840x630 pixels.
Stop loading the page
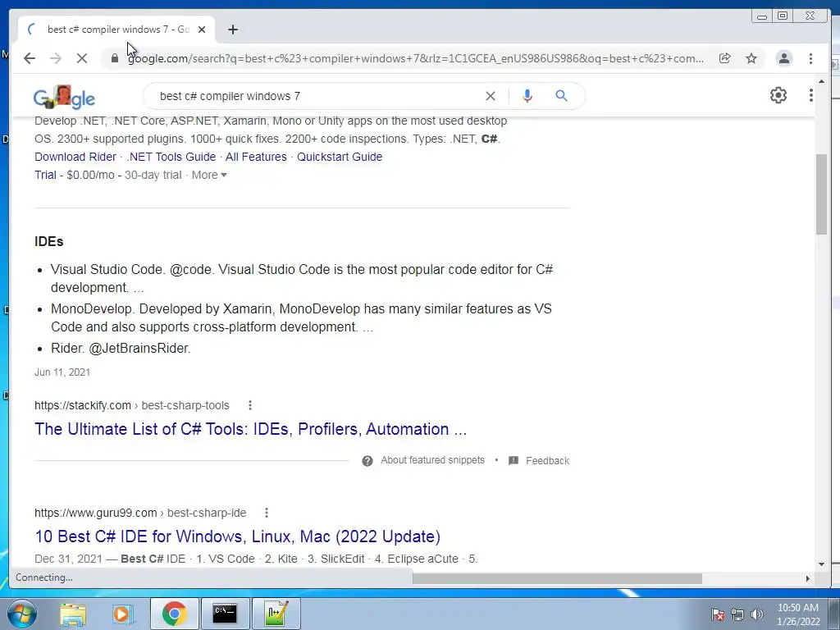point(82,58)
